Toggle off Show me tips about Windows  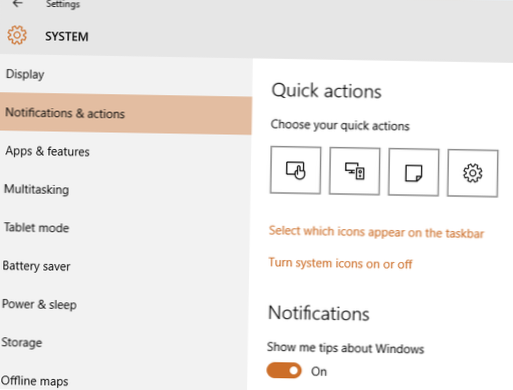[284, 370]
